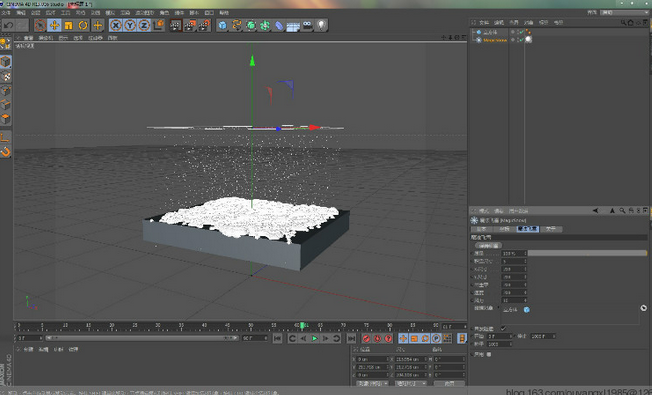This screenshot has height=395, width=652.
Task: Activate the Rotate tool
Action: tap(83, 25)
